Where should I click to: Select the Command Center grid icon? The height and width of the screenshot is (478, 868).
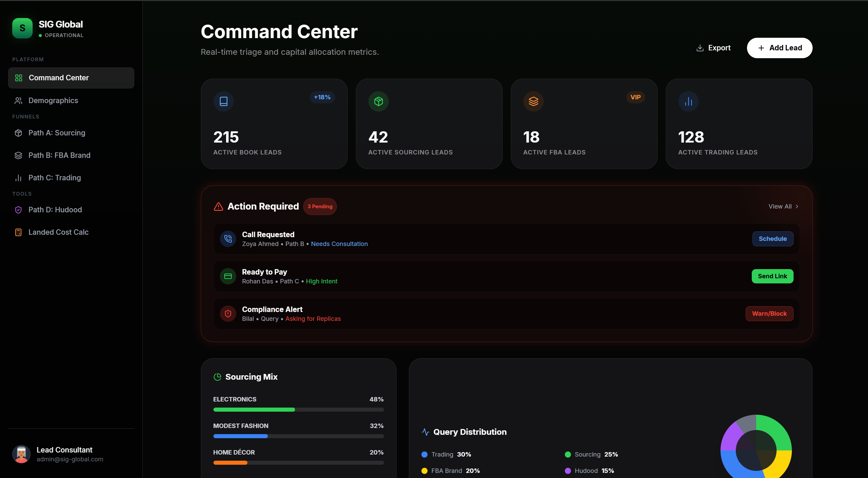click(x=19, y=78)
